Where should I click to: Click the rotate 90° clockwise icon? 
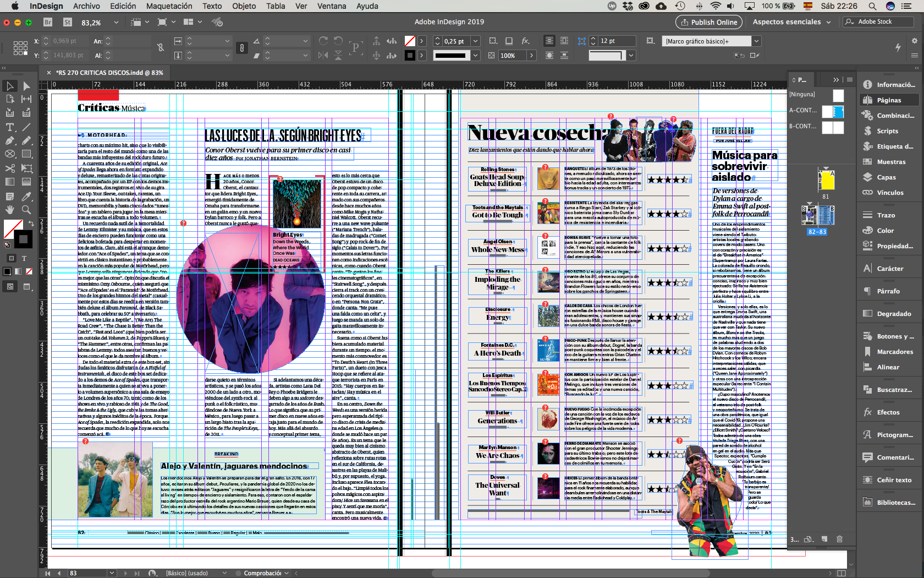coord(323,41)
